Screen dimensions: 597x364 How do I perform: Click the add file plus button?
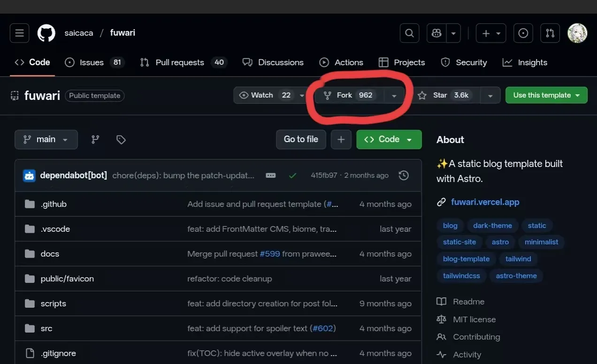click(x=341, y=139)
